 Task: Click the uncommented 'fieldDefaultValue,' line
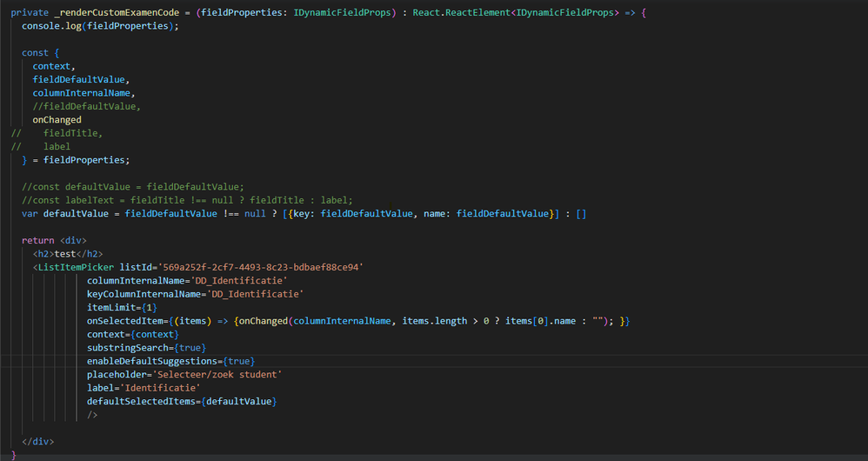(x=81, y=79)
